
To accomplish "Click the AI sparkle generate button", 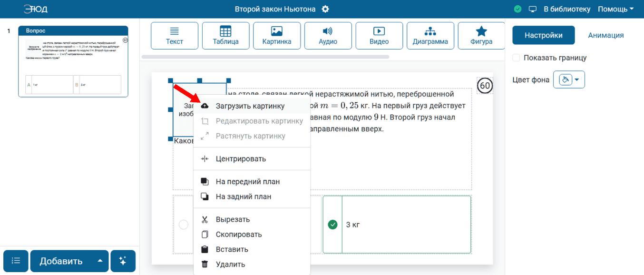I will [123, 261].
